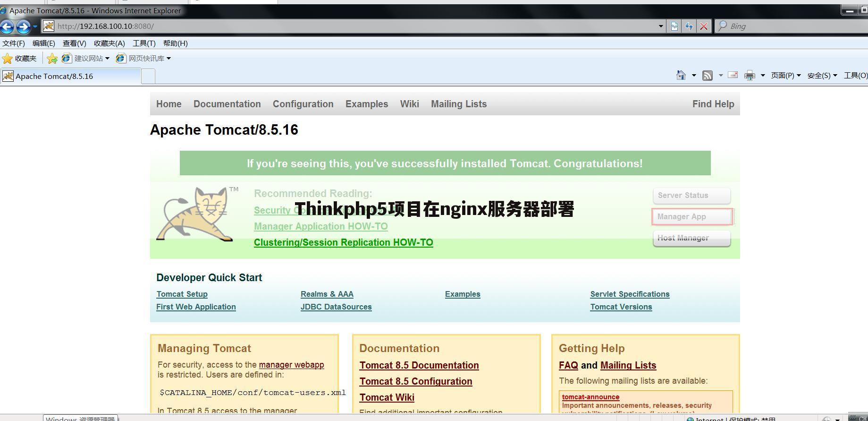The width and height of the screenshot is (868, 421).
Task: Click the RSS feeds icon
Action: (707, 76)
